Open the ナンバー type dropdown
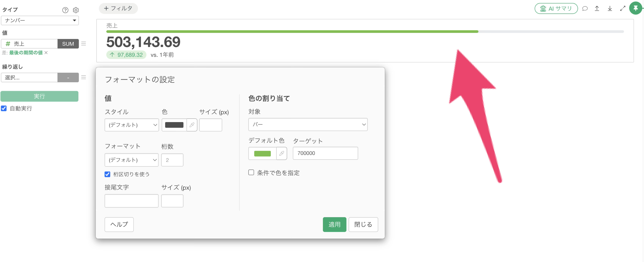 coord(40,20)
